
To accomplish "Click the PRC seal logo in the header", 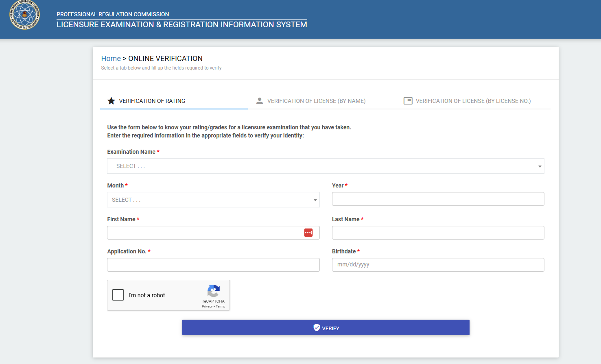I will (25, 15).
